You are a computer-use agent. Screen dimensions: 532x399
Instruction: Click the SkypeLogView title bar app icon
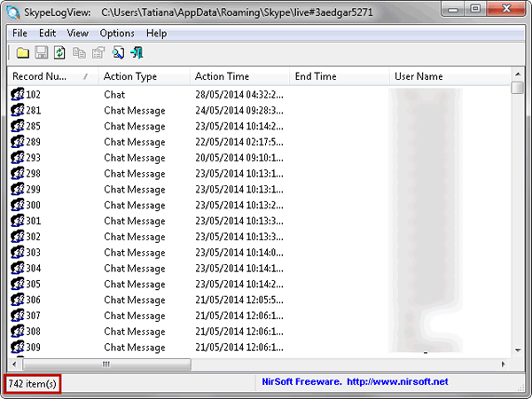coord(13,12)
